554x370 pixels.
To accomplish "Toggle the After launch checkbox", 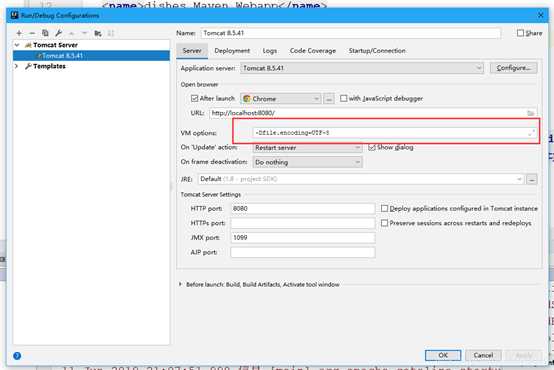I will [x=194, y=98].
